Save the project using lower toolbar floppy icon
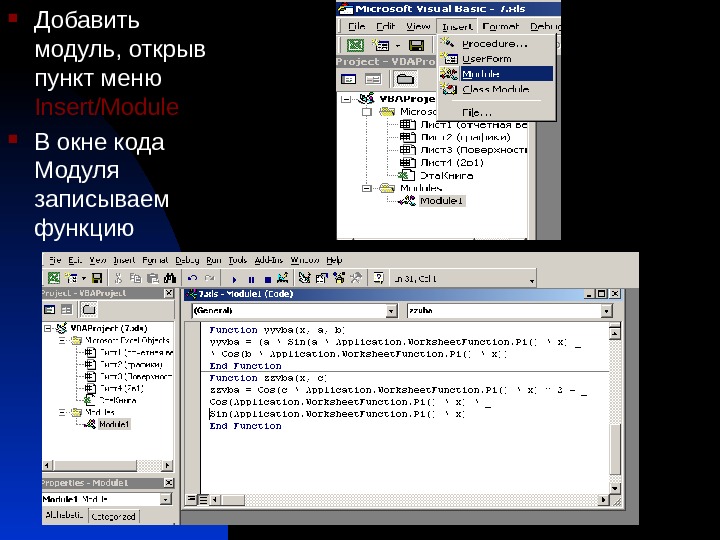 tap(96, 278)
